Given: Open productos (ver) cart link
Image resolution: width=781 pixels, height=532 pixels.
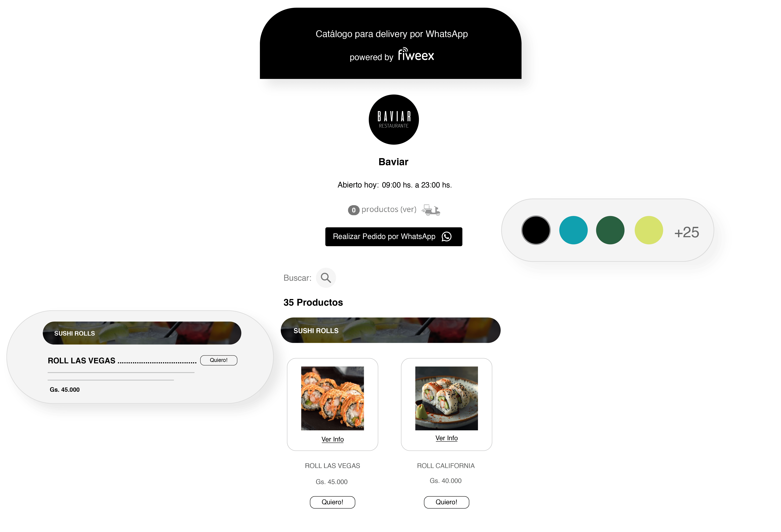Looking at the screenshot, I should click(389, 209).
